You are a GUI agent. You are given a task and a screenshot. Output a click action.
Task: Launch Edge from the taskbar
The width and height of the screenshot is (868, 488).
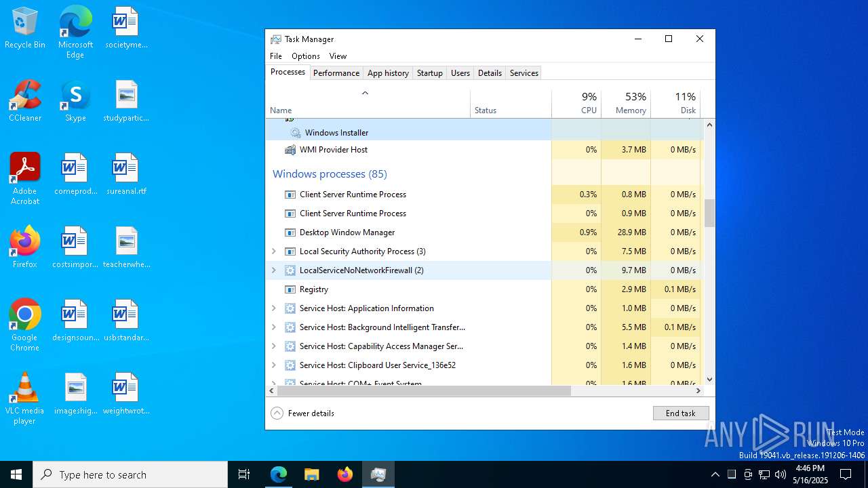coord(279,474)
